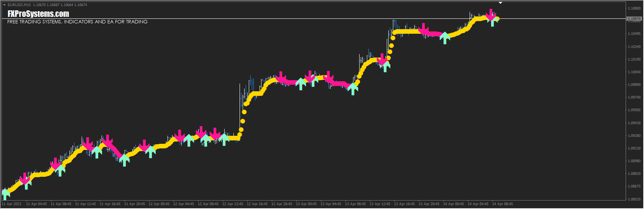Select the last pink down arrow at the newest candles
Viewport: 644px width, 209px height.
[x=491, y=15]
